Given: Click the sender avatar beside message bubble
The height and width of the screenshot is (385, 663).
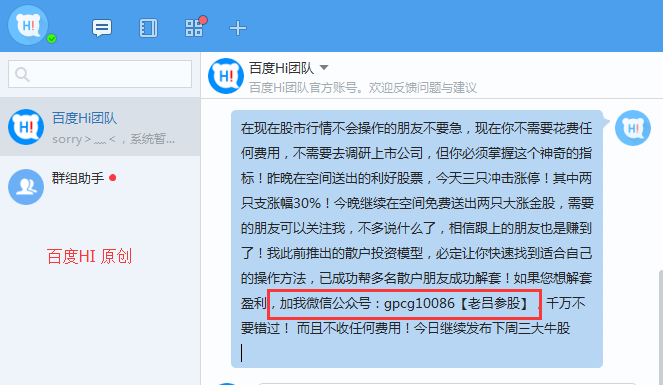Looking at the screenshot, I should tap(633, 128).
